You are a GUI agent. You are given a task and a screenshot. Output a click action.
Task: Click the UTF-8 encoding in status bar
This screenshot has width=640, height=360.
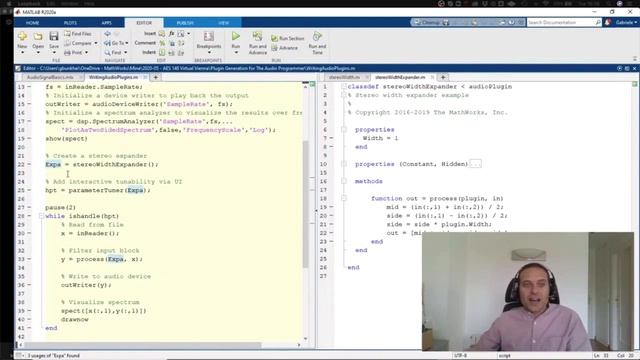pyautogui.click(x=460, y=356)
